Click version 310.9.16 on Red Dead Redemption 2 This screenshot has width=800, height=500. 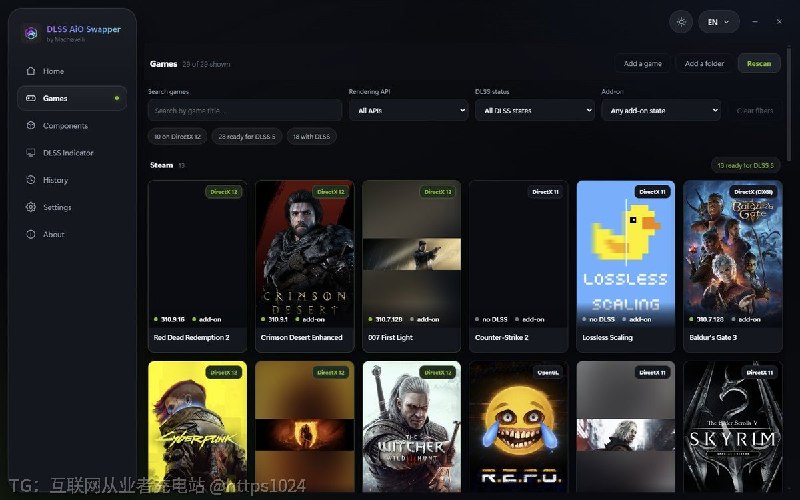pyautogui.click(x=173, y=319)
